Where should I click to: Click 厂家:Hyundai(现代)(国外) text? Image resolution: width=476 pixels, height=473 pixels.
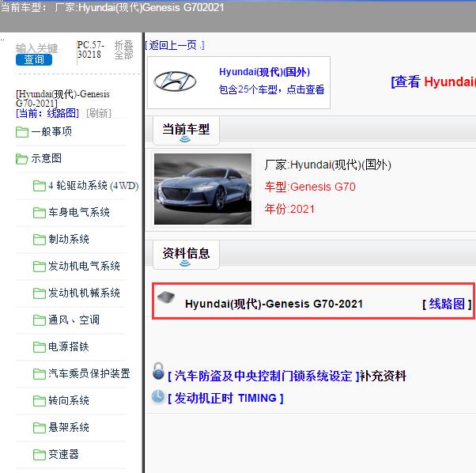[x=328, y=165]
